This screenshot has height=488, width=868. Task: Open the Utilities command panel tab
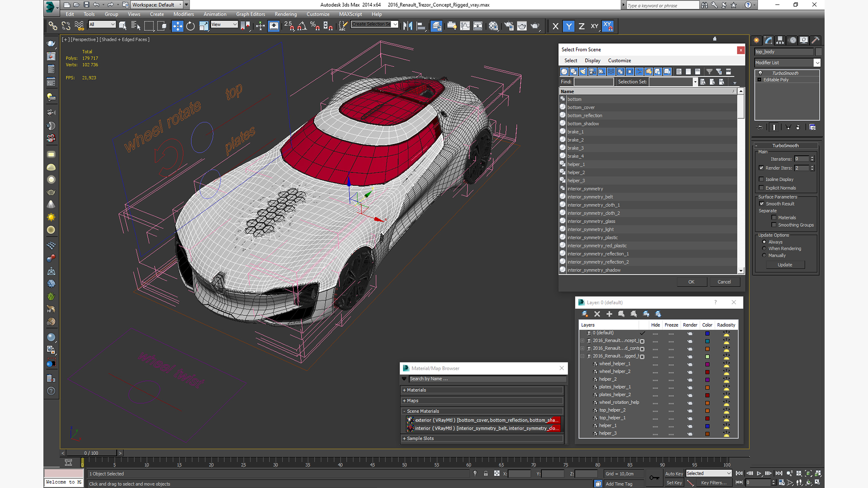(816, 40)
